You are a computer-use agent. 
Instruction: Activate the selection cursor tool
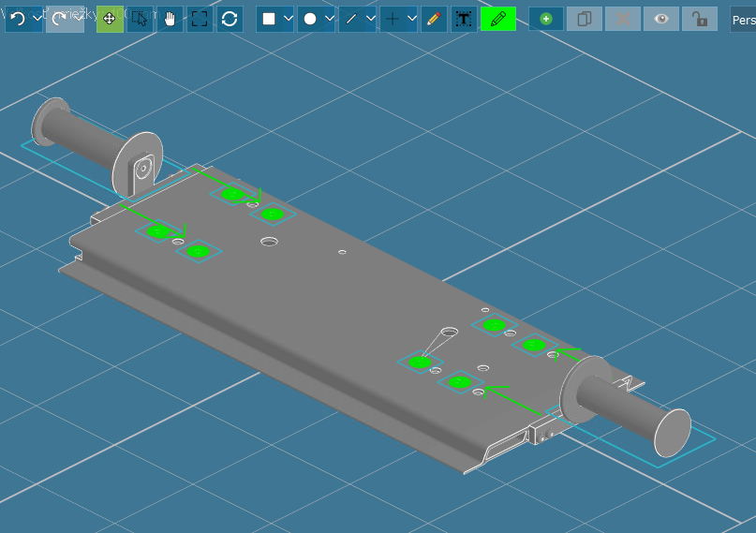[140, 19]
